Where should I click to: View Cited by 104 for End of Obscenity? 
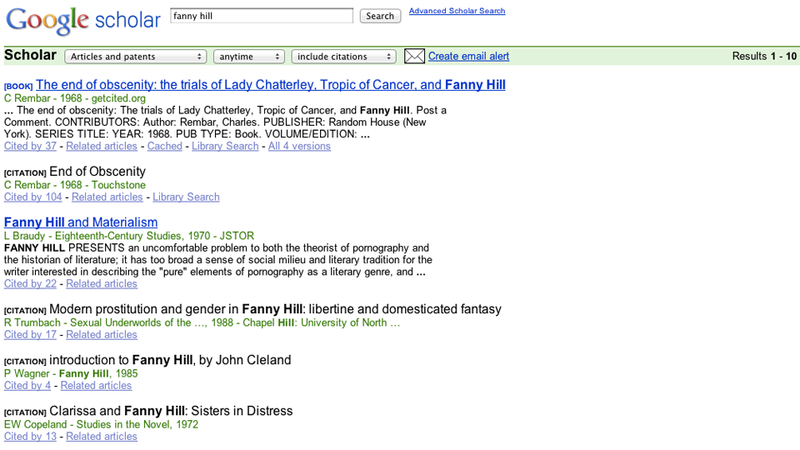(33, 197)
